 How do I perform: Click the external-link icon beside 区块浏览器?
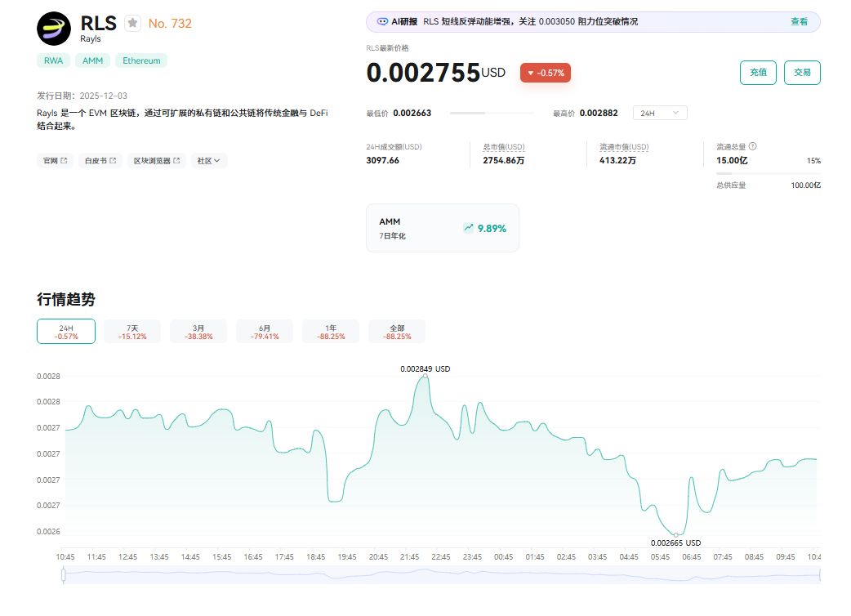176,161
